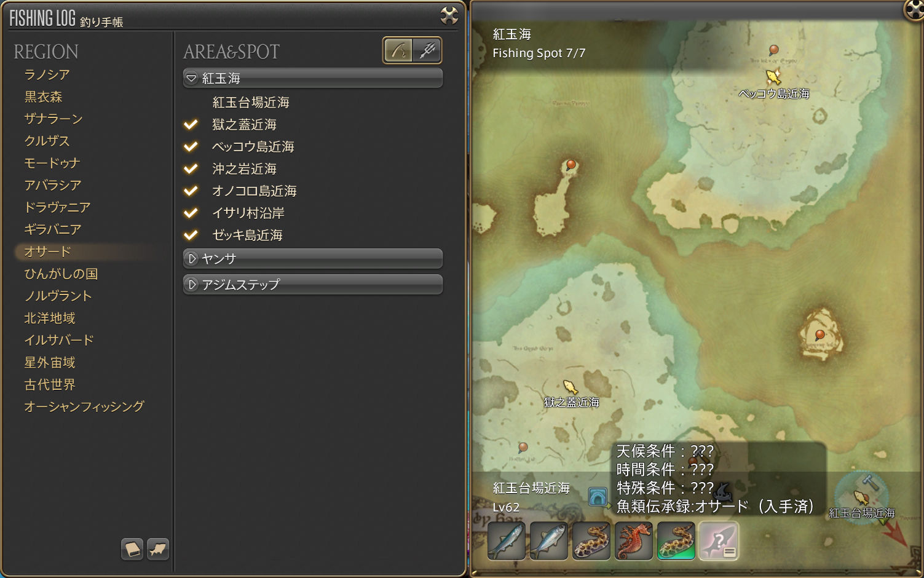The height and width of the screenshot is (578, 924).
Task: Select the first silver fish icon
Action: (x=507, y=541)
